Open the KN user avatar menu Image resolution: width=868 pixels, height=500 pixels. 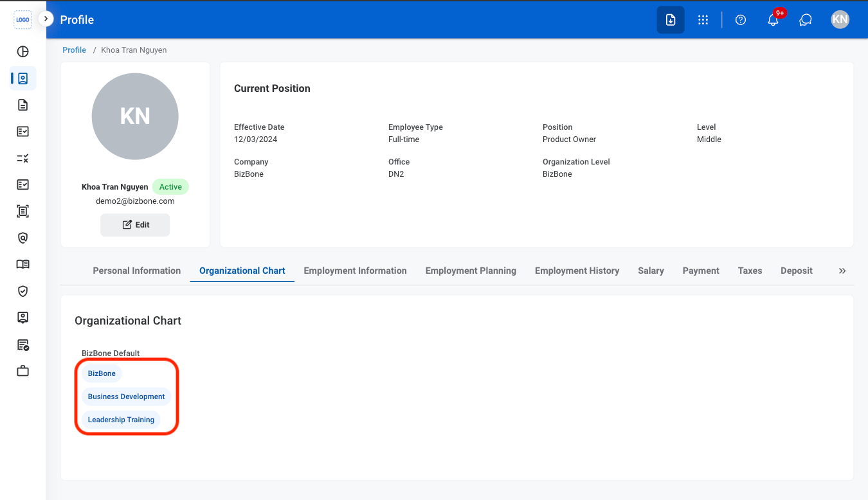(840, 20)
